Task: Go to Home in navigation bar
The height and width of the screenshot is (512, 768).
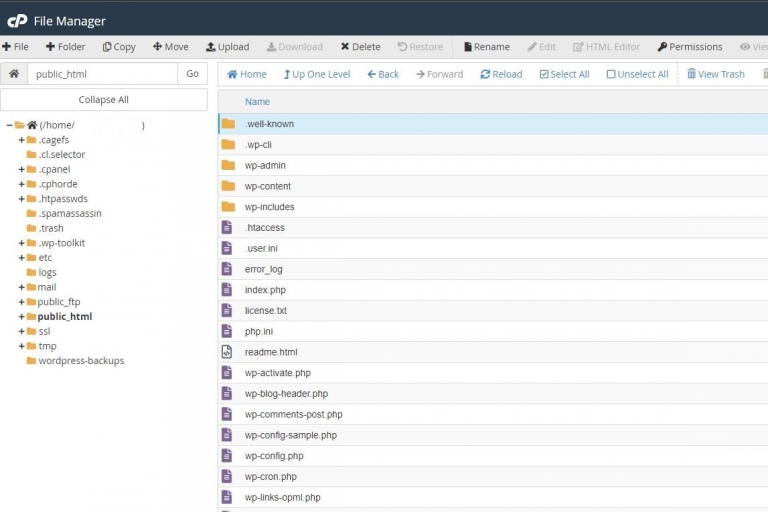Action: point(247,74)
